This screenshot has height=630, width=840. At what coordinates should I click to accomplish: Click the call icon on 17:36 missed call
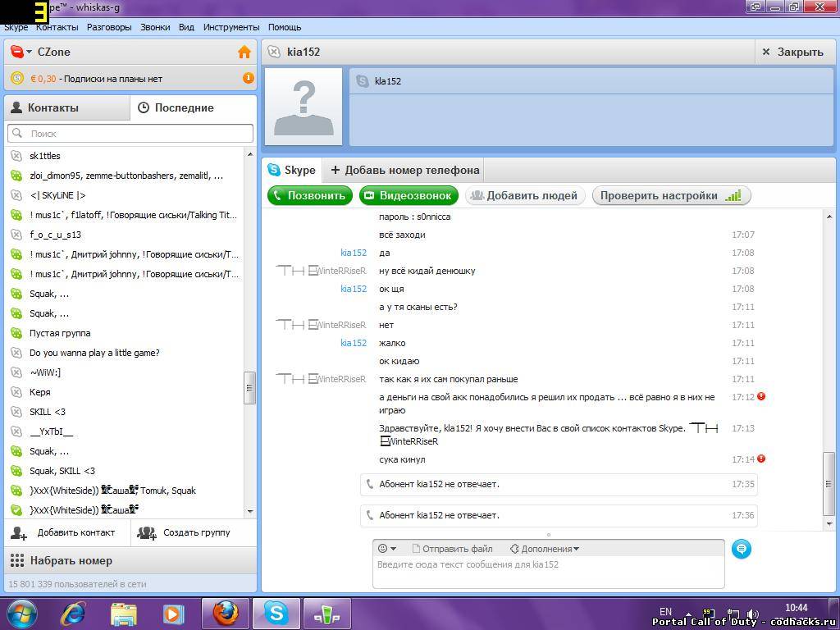point(369,515)
